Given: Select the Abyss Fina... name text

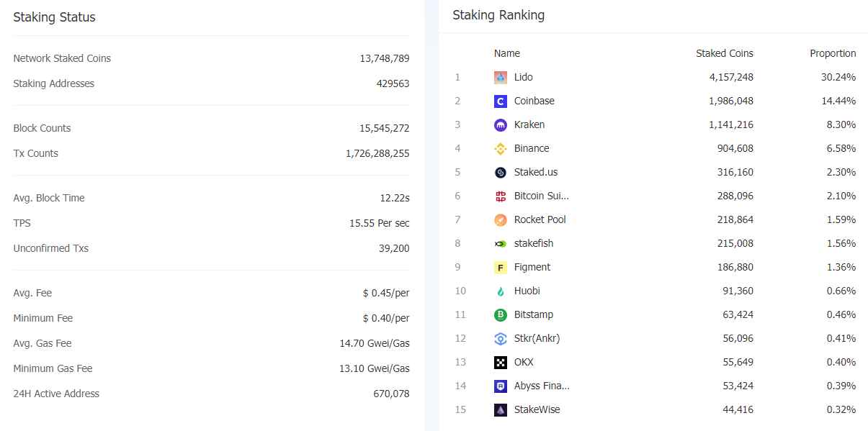Looking at the screenshot, I should (542, 386).
